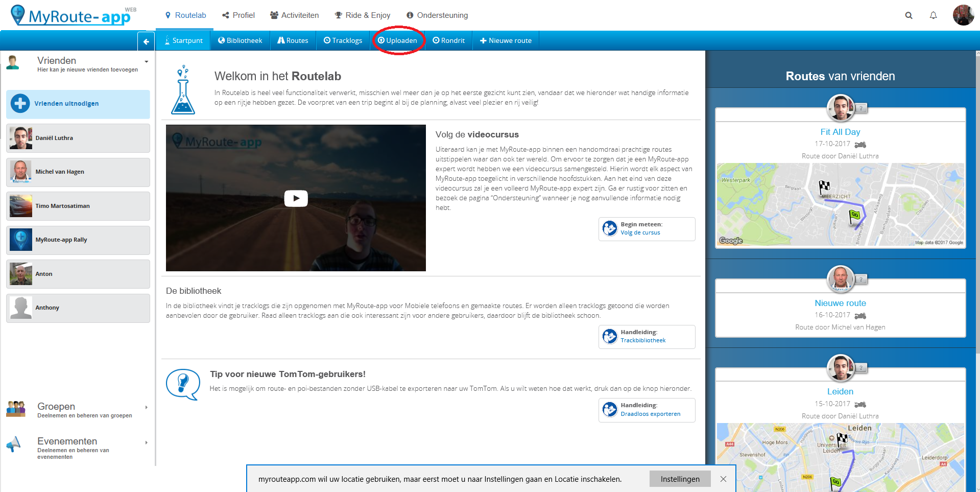This screenshot has height=492, width=980.
Task: Open the search magnifier icon
Action: (x=909, y=15)
